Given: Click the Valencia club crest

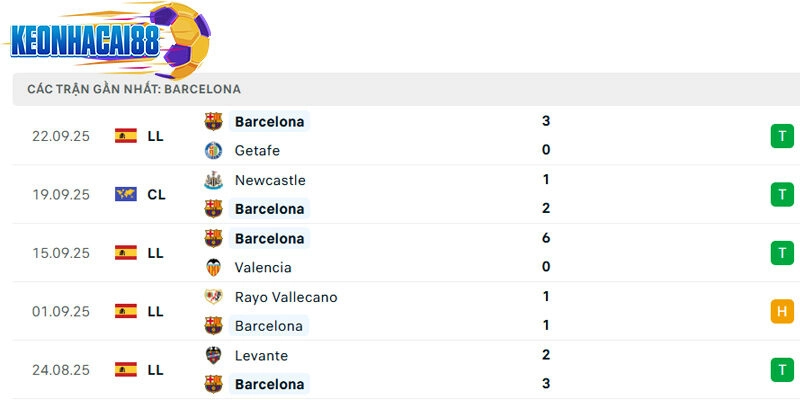Looking at the screenshot, I should [x=213, y=268].
